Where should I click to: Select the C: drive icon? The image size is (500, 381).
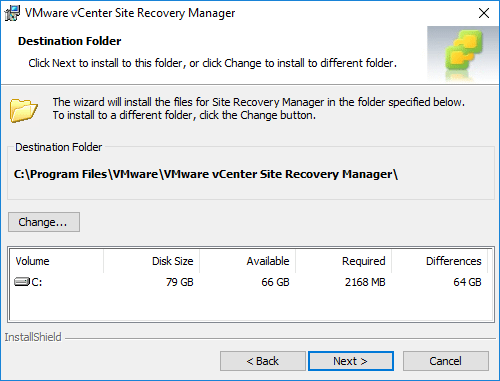pyautogui.click(x=22, y=282)
